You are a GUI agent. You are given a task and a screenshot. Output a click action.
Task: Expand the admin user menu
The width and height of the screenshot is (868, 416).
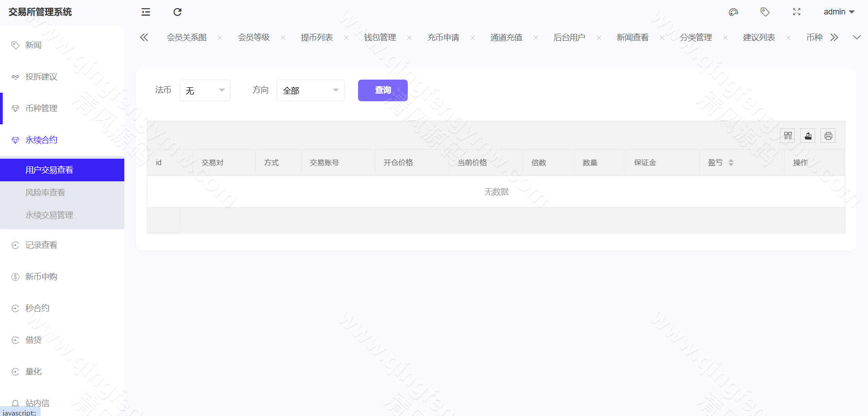tap(839, 12)
